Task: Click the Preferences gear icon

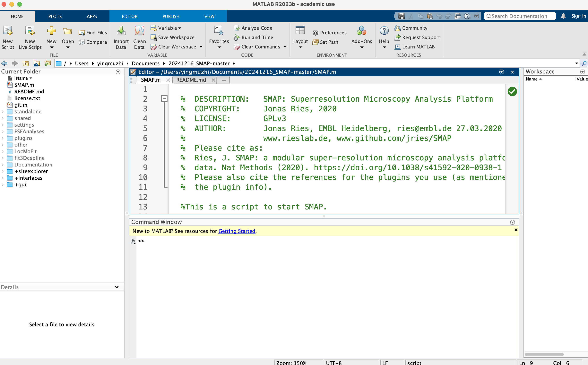Action: coord(315,33)
